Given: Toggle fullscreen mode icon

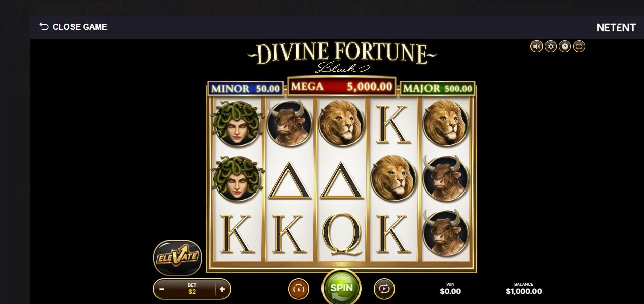Looking at the screenshot, I should tap(579, 46).
